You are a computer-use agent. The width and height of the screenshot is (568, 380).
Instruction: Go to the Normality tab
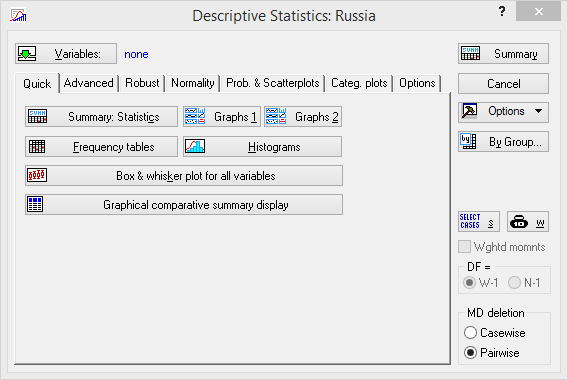193,83
